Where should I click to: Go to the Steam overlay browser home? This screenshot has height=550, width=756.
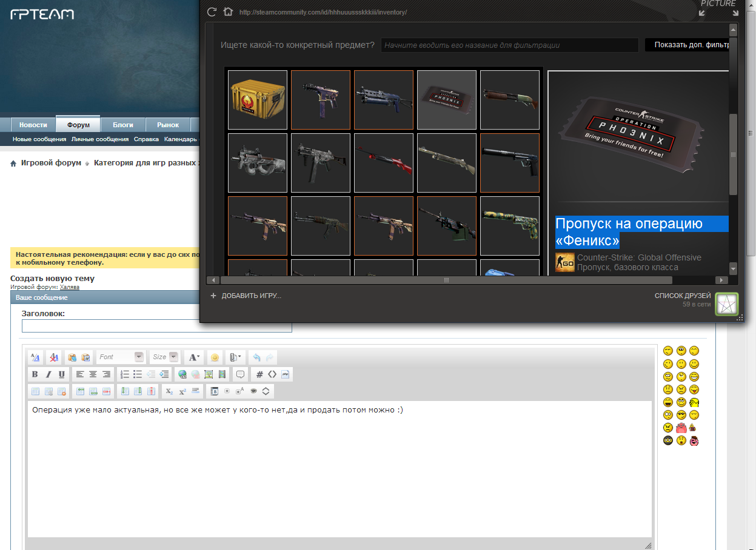click(227, 12)
